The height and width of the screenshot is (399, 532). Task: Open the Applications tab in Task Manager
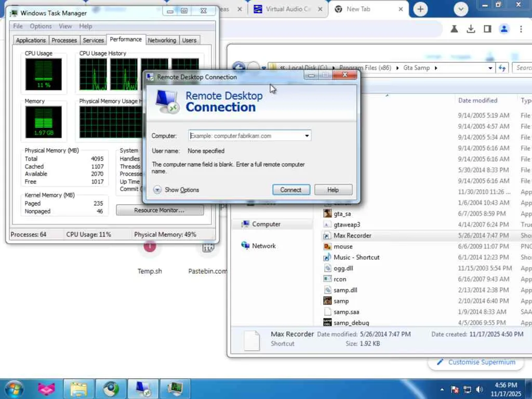(x=31, y=41)
